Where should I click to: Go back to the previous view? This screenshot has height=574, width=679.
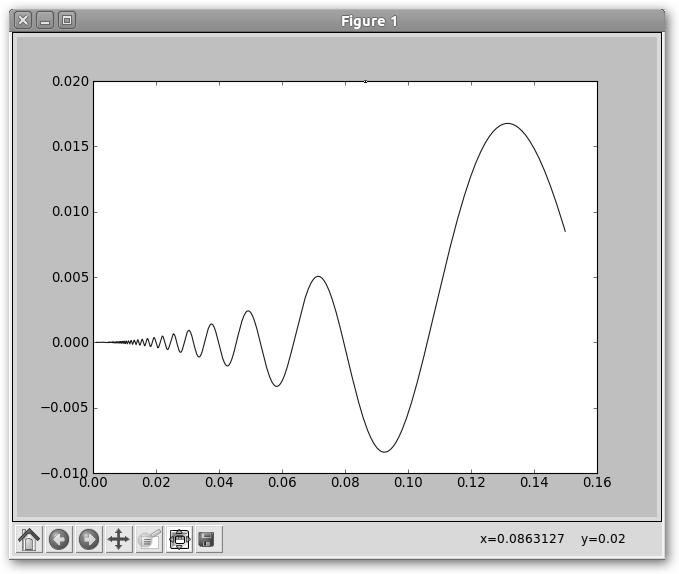59,539
